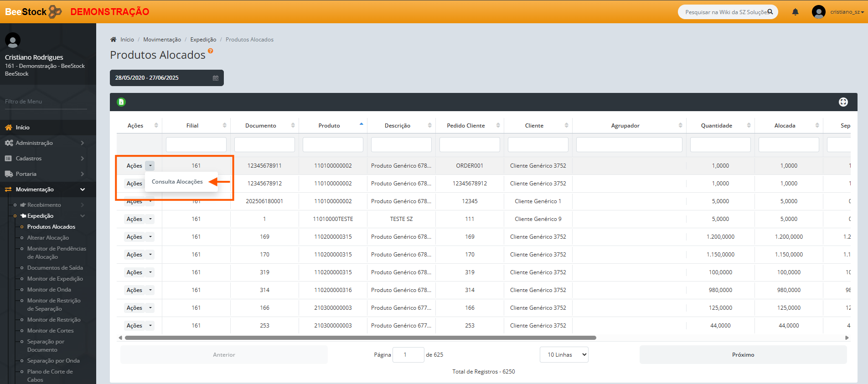868x384 pixels.
Task: Click the fullscreen expand icon in table header
Action: click(x=843, y=102)
